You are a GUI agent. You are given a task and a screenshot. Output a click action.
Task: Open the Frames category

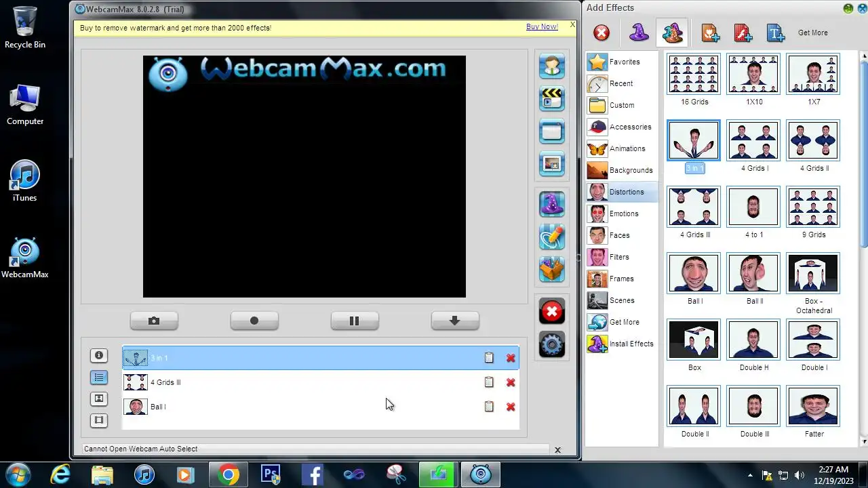point(622,279)
